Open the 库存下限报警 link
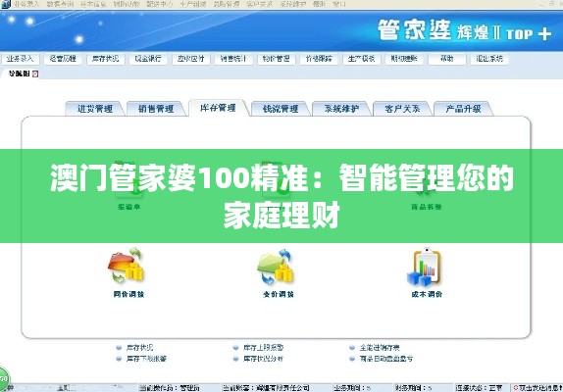This screenshot has width=563, height=392. pos(146,359)
